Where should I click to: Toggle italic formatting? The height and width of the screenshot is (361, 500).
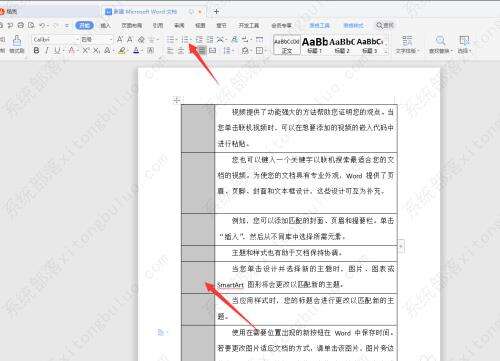tap(47, 50)
